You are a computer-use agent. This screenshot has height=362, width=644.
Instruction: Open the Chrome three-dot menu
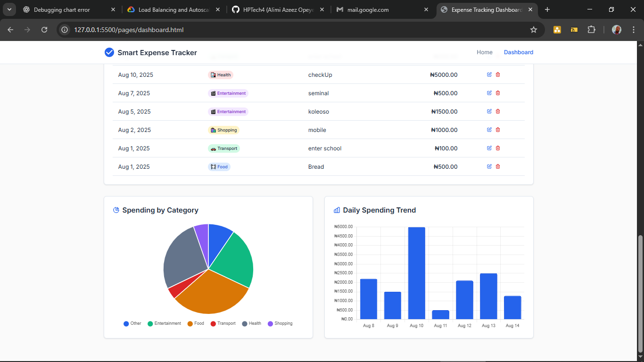click(x=634, y=29)
